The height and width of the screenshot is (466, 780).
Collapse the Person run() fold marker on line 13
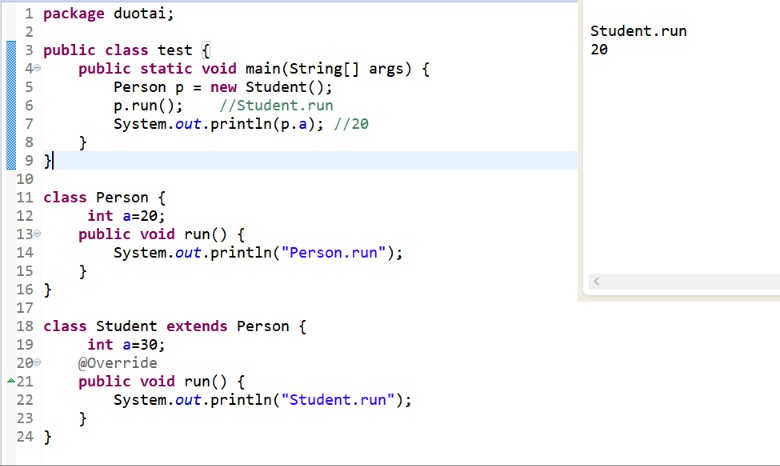coord(37,233)
